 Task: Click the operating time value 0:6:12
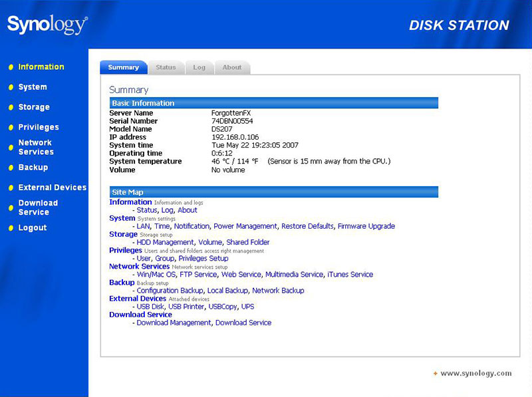pyautogui.click(x=222, y=153)
